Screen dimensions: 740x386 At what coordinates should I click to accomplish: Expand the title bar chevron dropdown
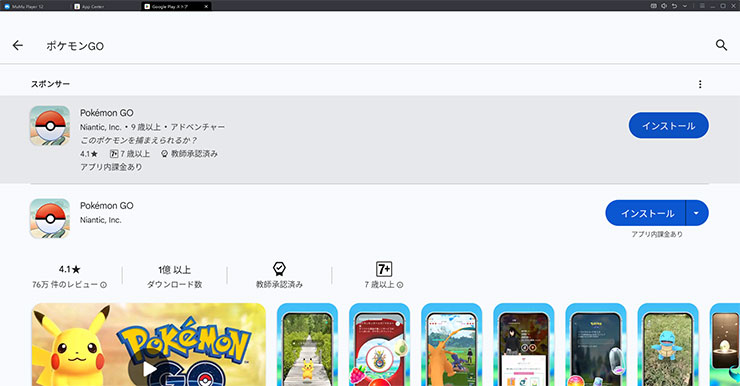685,6
